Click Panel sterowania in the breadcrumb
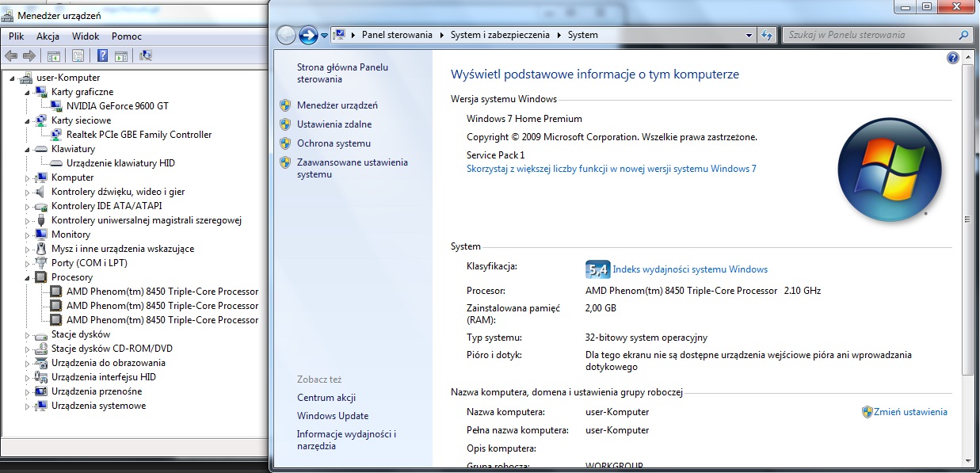The height and width of the screenshot is (473, 980). [397, 35]
